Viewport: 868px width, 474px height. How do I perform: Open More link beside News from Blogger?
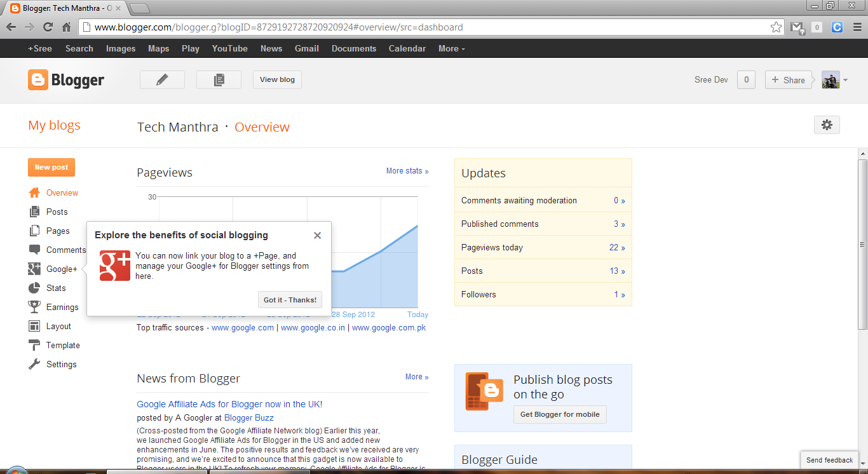[x=417, y=377]
